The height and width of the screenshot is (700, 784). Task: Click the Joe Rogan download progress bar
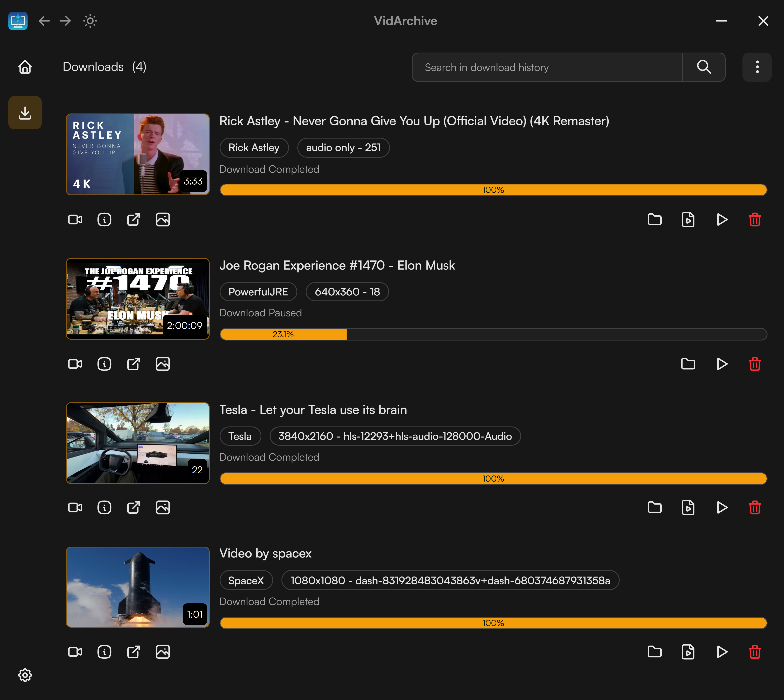(x=493, y=334)
